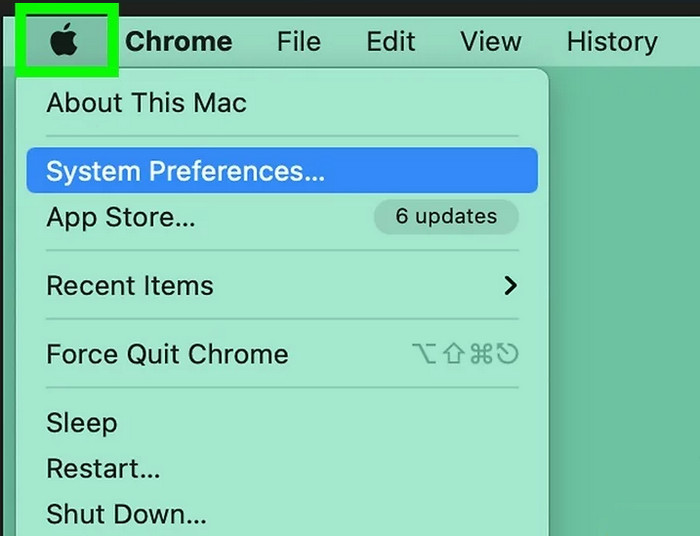Select System Preferences… in the Apple menu
Screen dimensions: 700x536
click(282, 170)
